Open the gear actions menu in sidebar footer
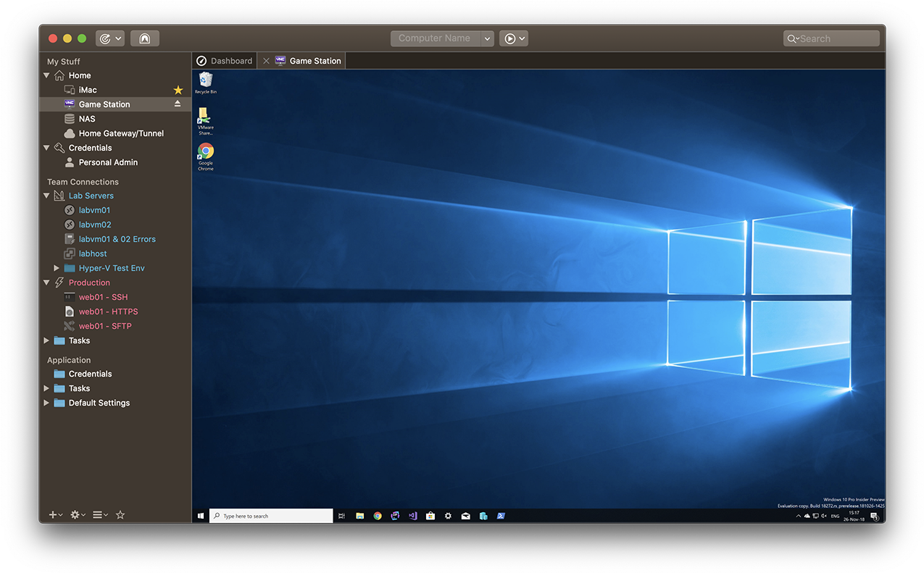Viewport: 924px width, 573px height. (78, 515)
